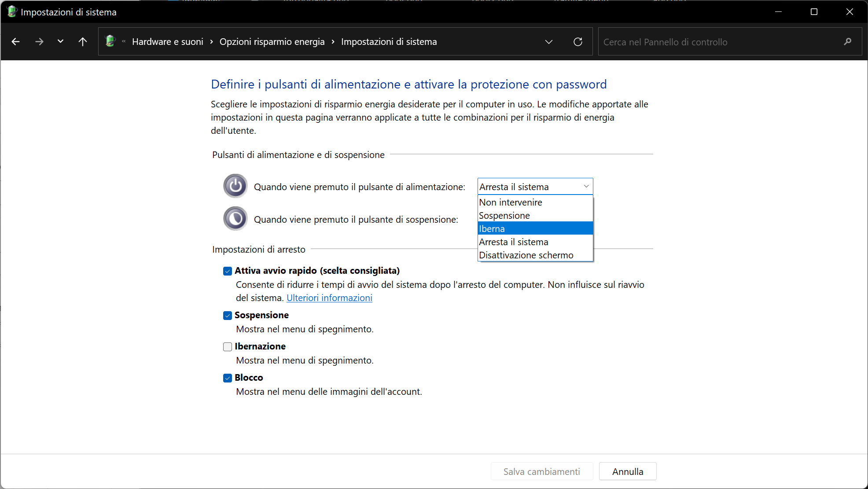868x489 pixels.
Task: Uncheck Attiva avvio rapido checkbox
Action: 228,271
